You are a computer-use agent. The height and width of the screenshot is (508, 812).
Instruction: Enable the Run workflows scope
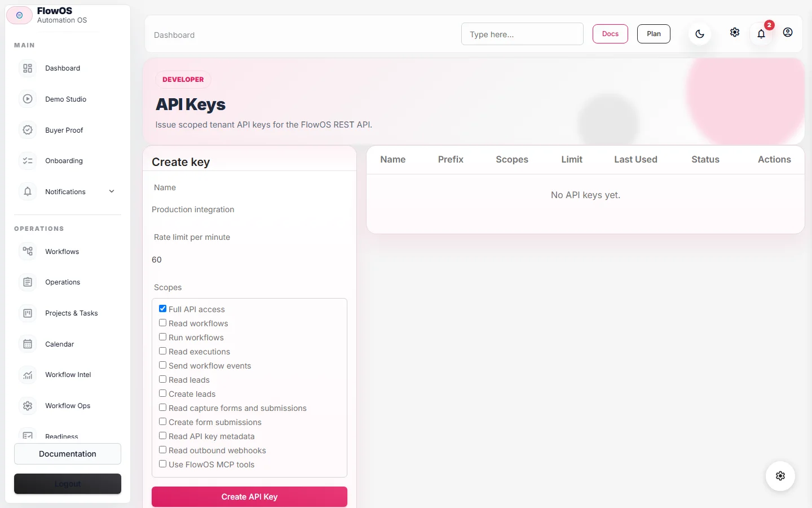pyautogui.click(x=162, y=337)
